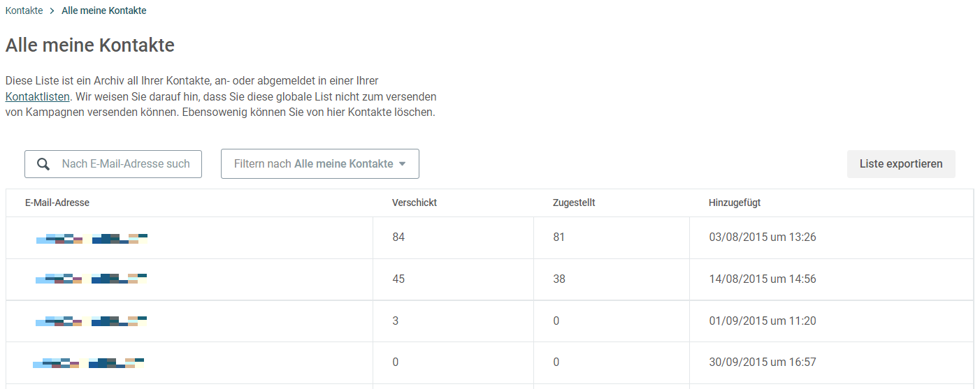Open the 'Kontaktlisten' link in the description

click(x=38, y=96)
